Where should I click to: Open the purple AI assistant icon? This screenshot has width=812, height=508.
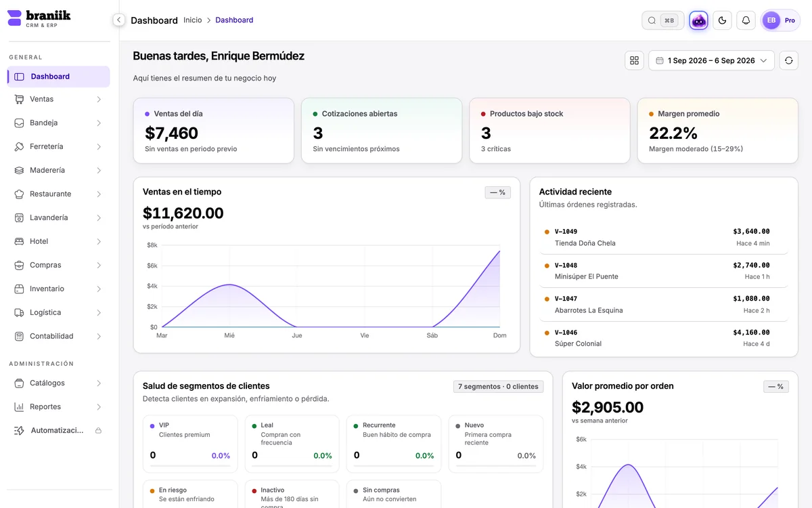(x=699, y=20)
